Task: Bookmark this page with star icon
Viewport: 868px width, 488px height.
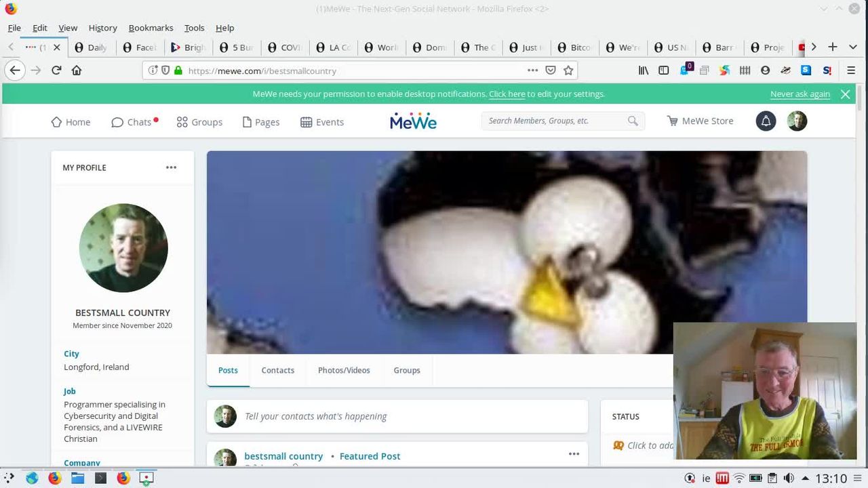Action: point(568,70)
